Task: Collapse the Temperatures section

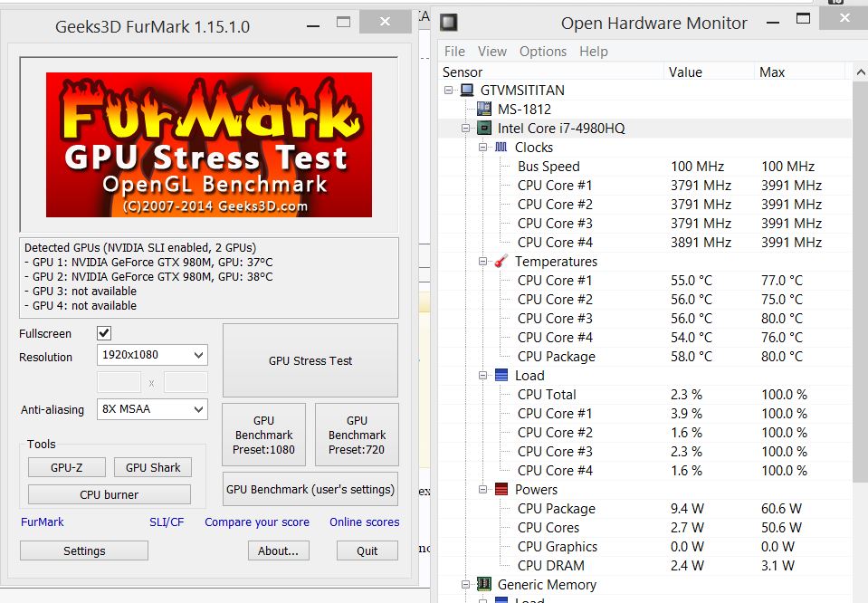Action: pos(482,262)
